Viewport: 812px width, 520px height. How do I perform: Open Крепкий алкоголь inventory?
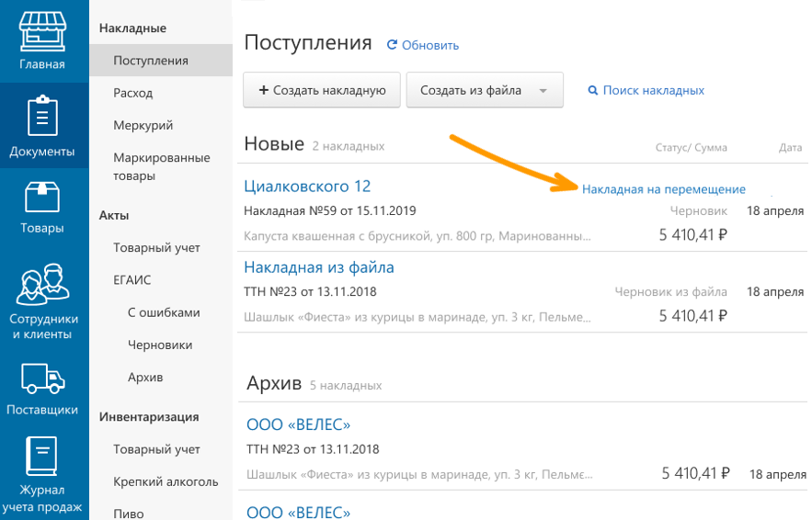[166, 481]
